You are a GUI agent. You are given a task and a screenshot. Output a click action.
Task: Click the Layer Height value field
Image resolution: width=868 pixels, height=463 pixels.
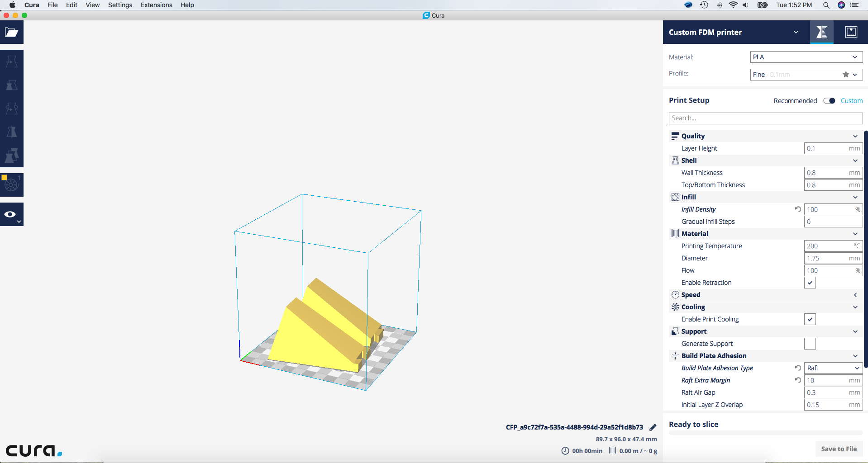833,148
